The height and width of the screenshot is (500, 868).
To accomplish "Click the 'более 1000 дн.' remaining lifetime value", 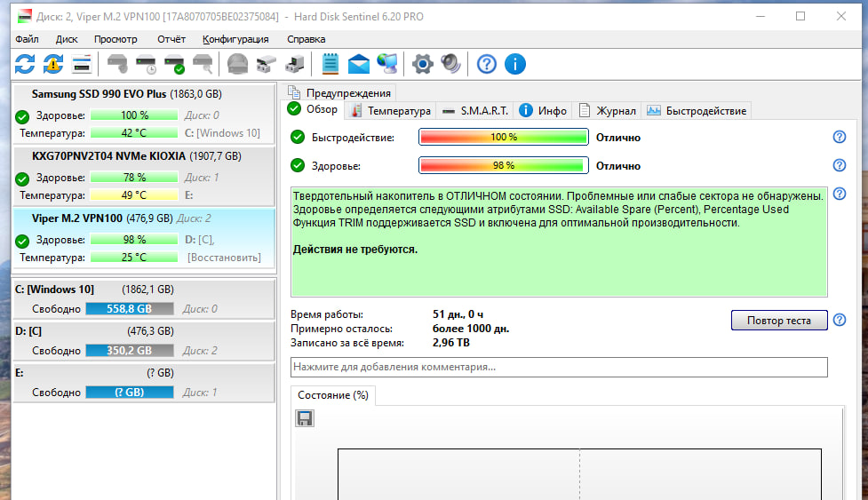I will coord(471,328).
